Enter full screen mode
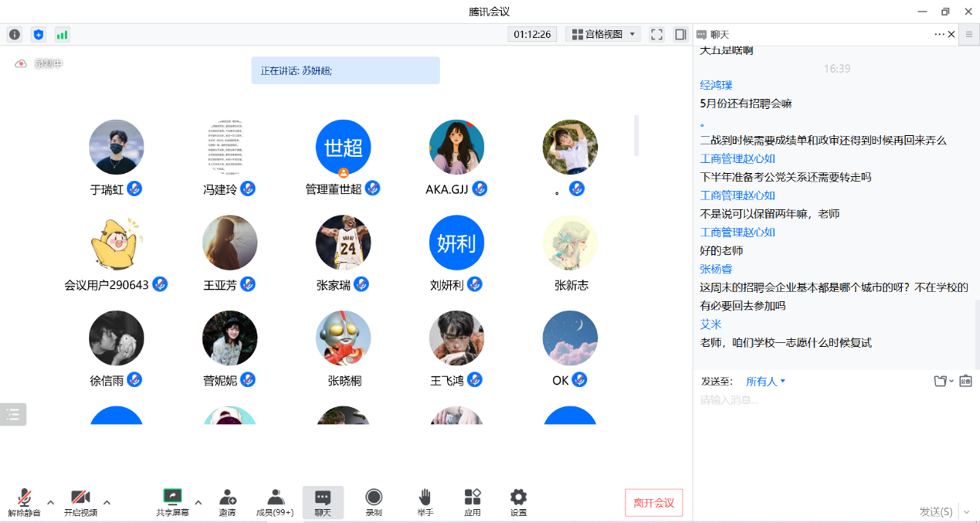Image resolution: width=980 pixels, height=523 pixels. tap(656, 35)
